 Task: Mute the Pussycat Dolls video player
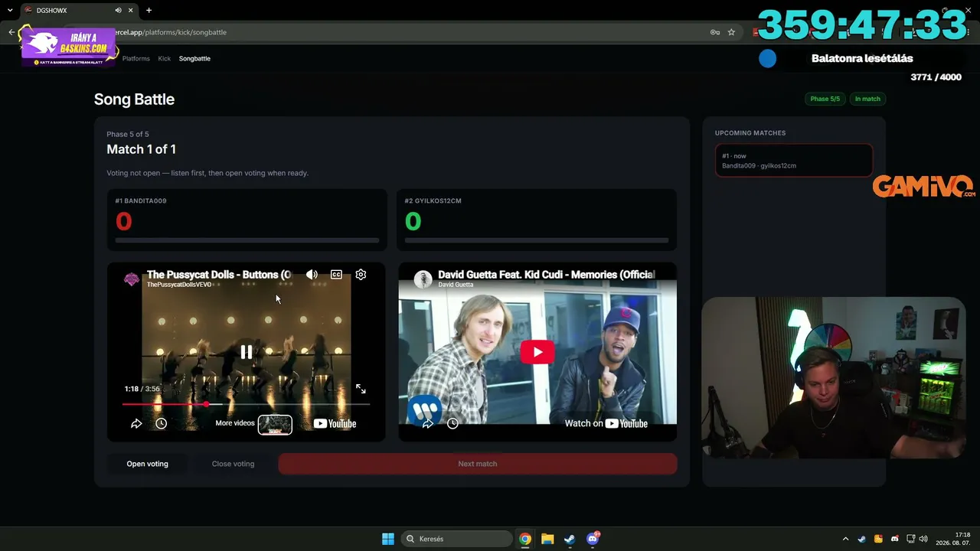[312, 275]
